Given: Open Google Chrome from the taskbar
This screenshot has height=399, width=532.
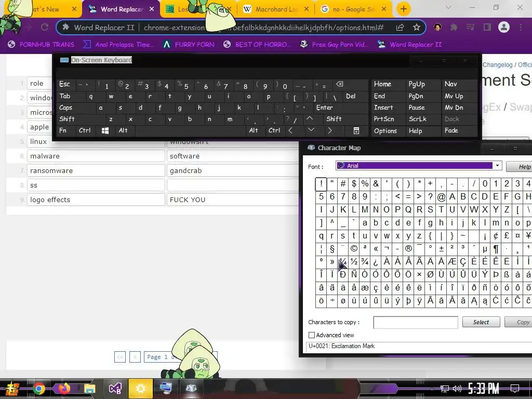Looking at the screenshot, I should click(38, 389).
